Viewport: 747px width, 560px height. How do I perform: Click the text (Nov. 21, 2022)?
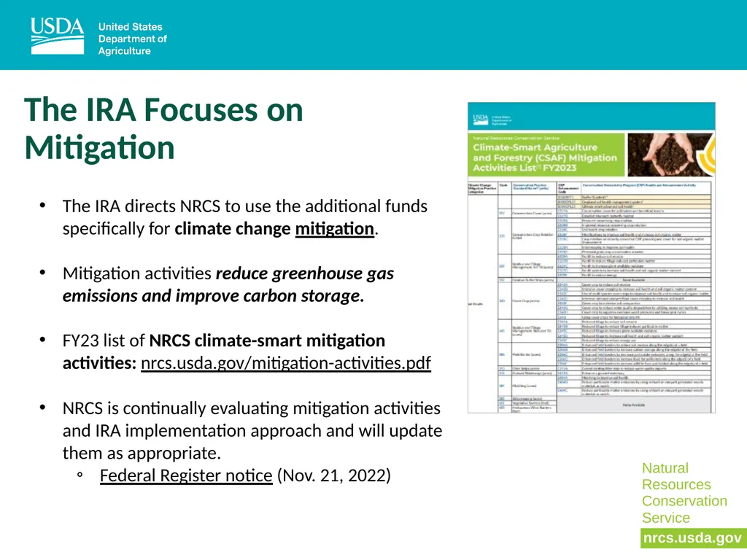(x=333, y=475)
